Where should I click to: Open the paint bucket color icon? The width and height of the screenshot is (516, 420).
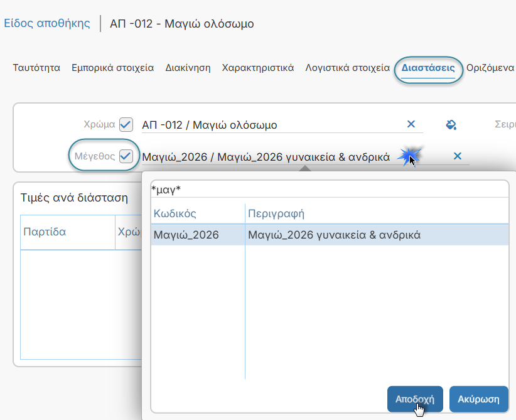(x=451, y=125)
